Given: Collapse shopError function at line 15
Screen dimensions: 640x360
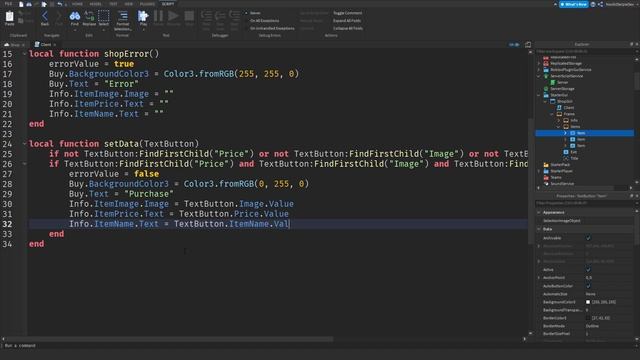Looking at the screenshot, I should point(24,54).
